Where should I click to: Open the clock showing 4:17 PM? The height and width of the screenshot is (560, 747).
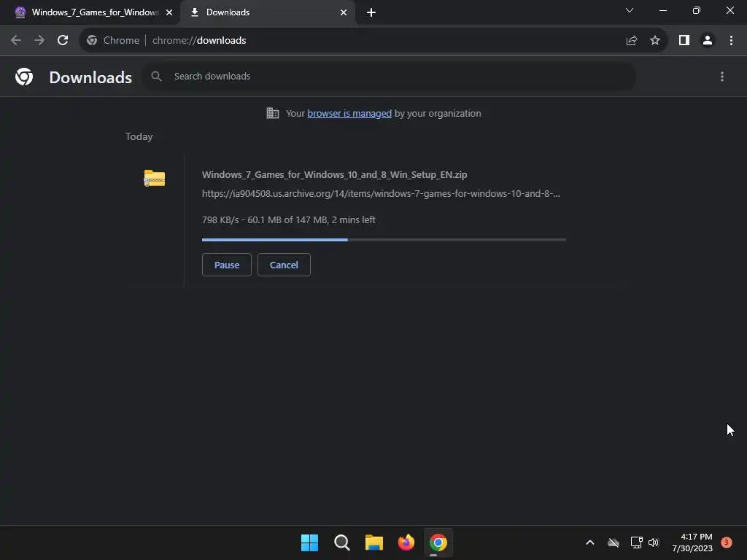(692, 542)
